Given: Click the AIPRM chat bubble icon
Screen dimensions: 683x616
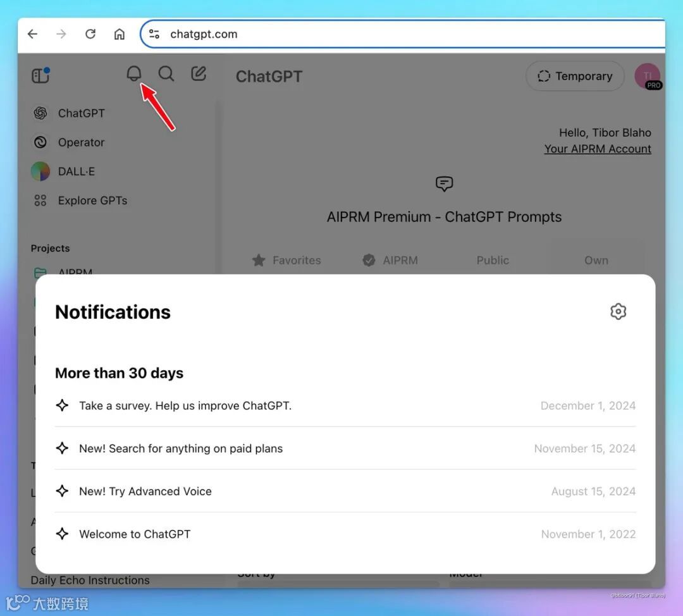Looking at the screenshot, I should pyautogui.click(x=445, y=183).
